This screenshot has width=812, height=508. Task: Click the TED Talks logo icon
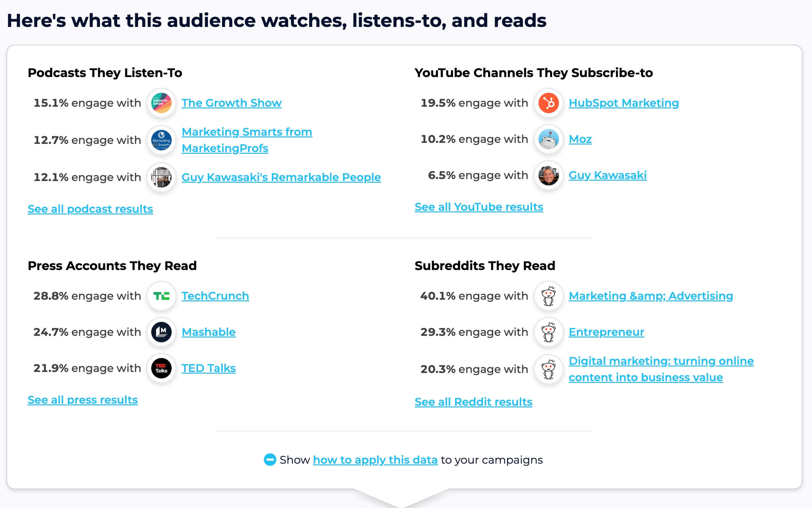161,368
